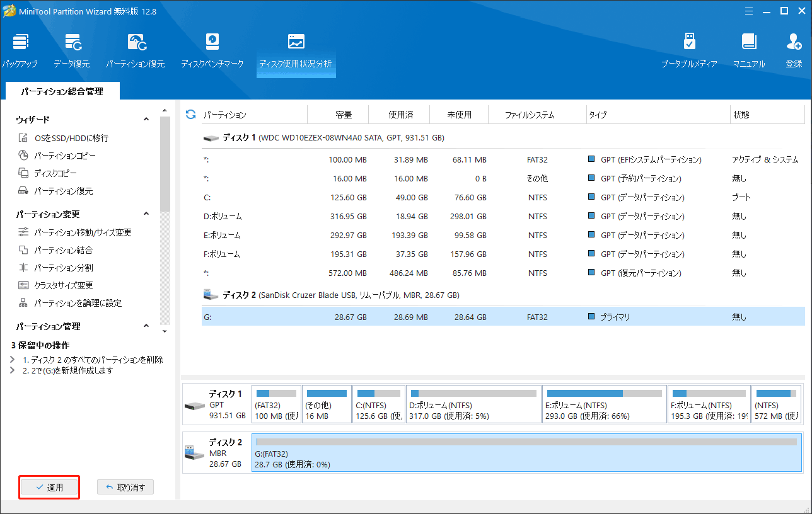Start the ディスクコピー wizard
Screen dimensions: 812x514
pos(47,173)
